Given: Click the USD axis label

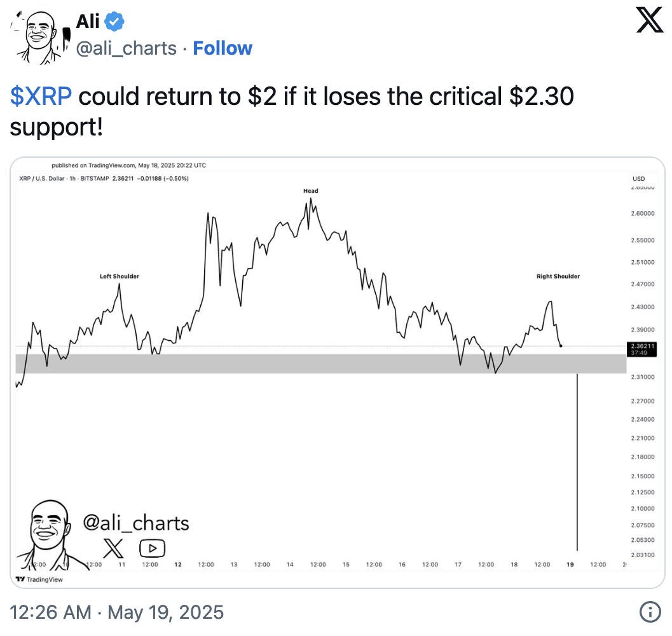Looking at the screenshot, I should click(x=638, y=179).
